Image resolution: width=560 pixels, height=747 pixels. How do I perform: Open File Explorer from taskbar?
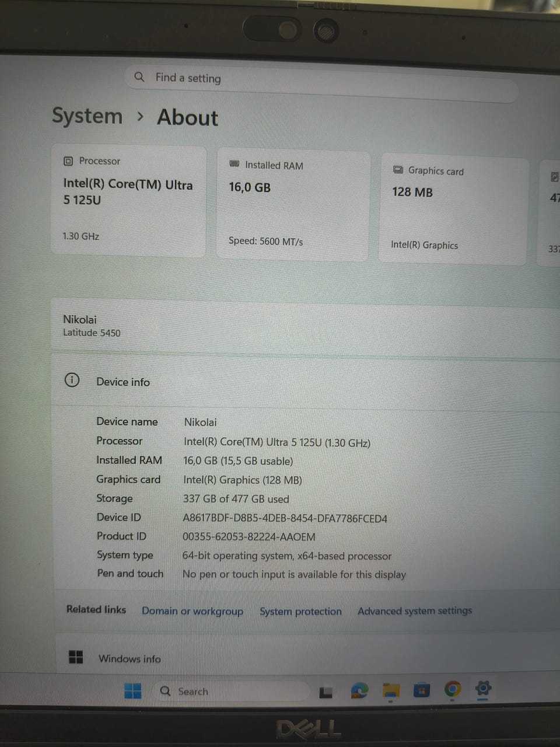(391, 690)
